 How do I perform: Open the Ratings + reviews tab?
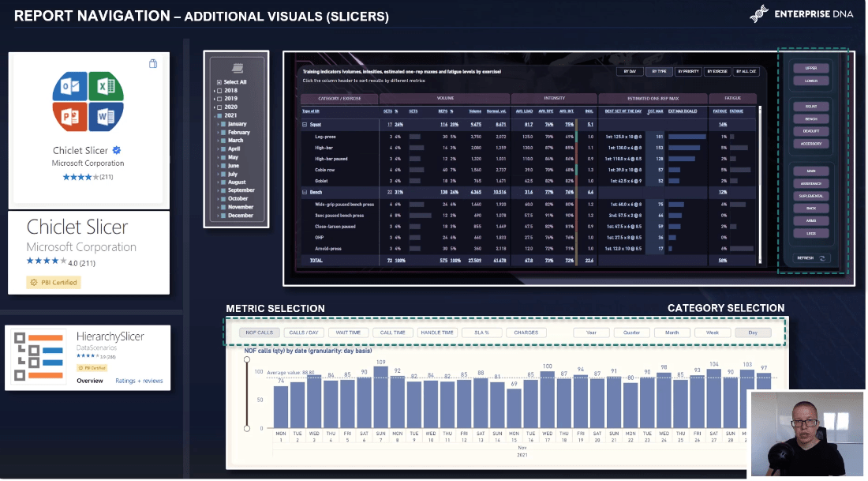(139, 381)
